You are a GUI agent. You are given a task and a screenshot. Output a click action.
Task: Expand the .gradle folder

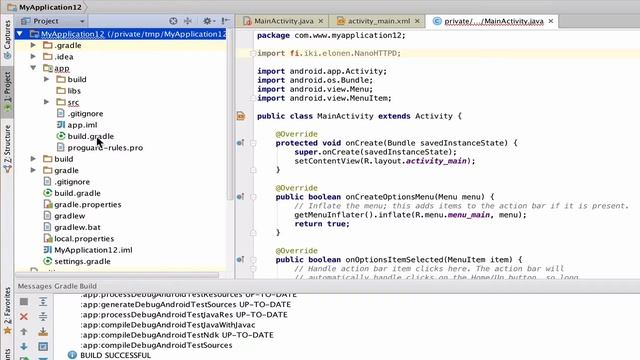(33, 45)
